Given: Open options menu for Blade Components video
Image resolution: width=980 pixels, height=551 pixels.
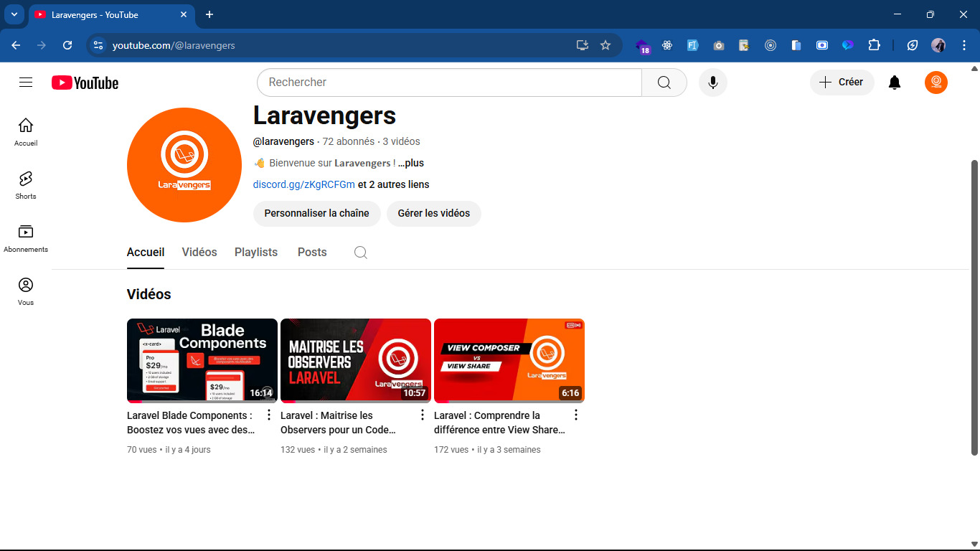Looking at the screenshot, I should point(269,415).
